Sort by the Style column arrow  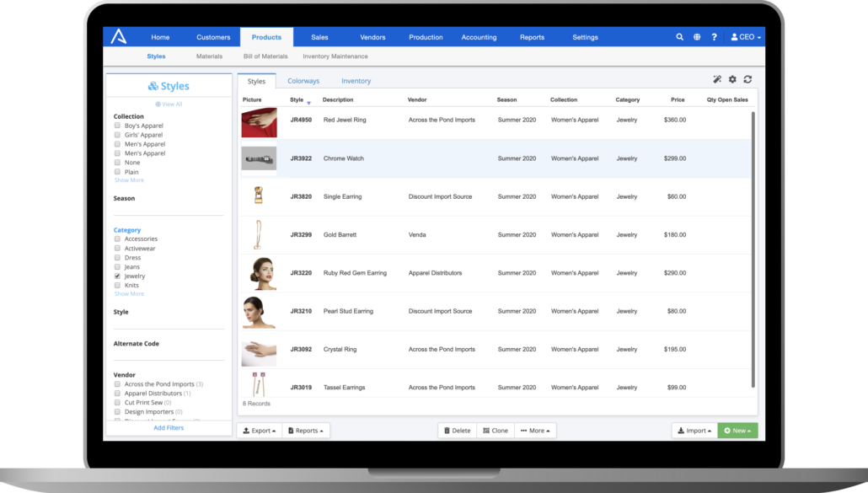pos(309,103)
